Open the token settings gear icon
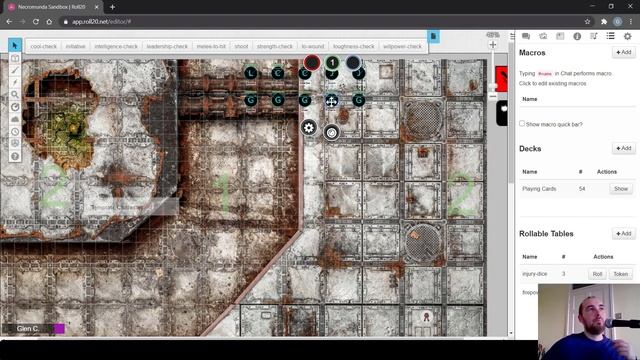Image resolution: width=640 pixels, height=360 pixels. click(309, 128)
